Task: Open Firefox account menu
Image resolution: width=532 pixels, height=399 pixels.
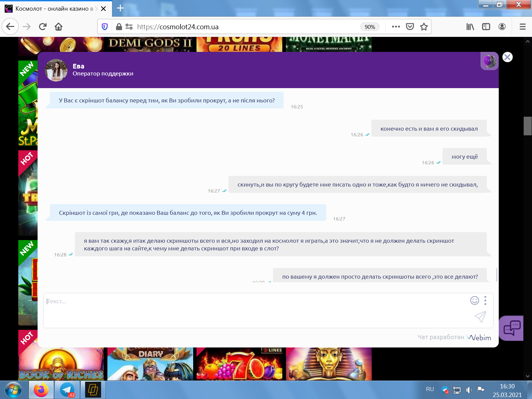Action: [502, 27]
